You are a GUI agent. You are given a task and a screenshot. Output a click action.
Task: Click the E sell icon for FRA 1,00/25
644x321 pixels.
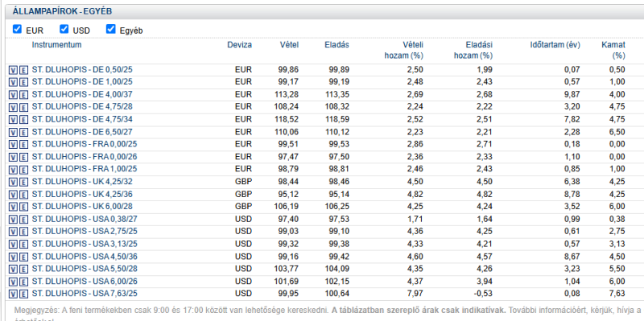(x=23, y=170)
